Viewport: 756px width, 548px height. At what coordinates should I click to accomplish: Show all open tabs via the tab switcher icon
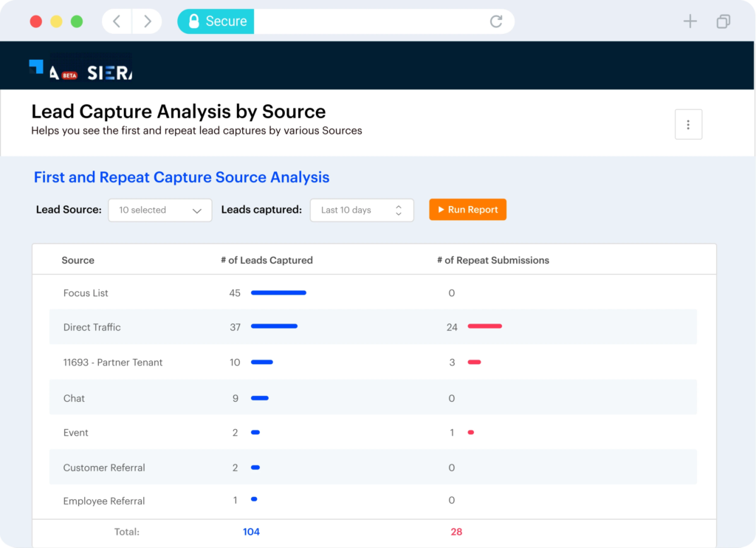(x=723, y=22)
